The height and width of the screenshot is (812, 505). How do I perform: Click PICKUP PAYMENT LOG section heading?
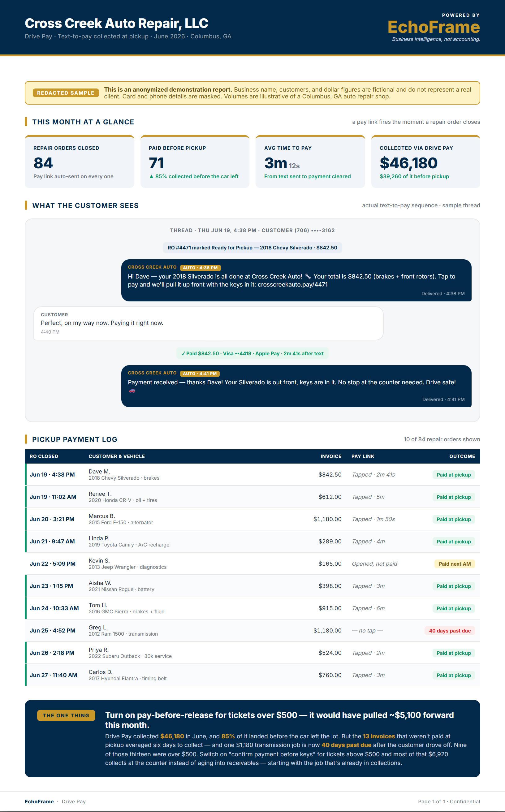click(75, 439)
